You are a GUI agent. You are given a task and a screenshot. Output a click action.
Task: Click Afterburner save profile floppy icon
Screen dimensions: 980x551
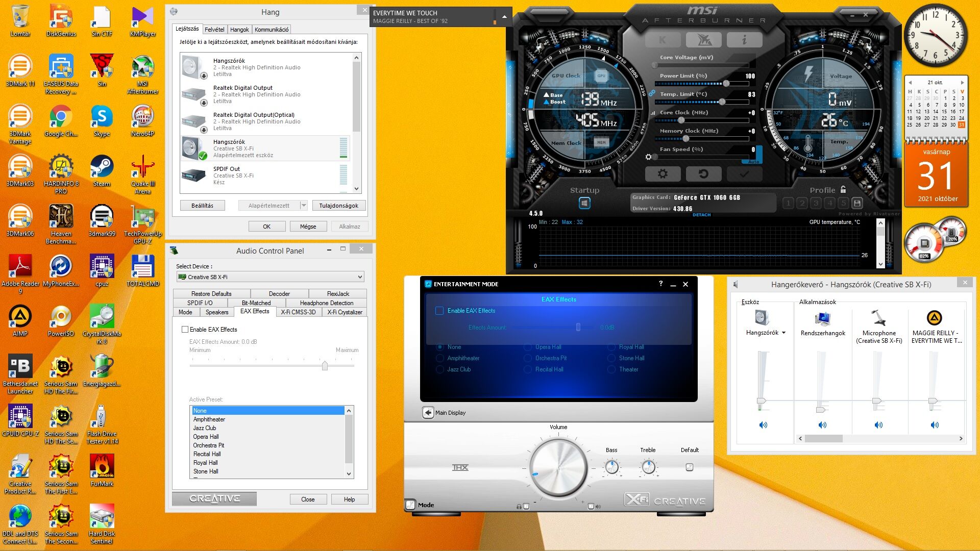[857, 203]
